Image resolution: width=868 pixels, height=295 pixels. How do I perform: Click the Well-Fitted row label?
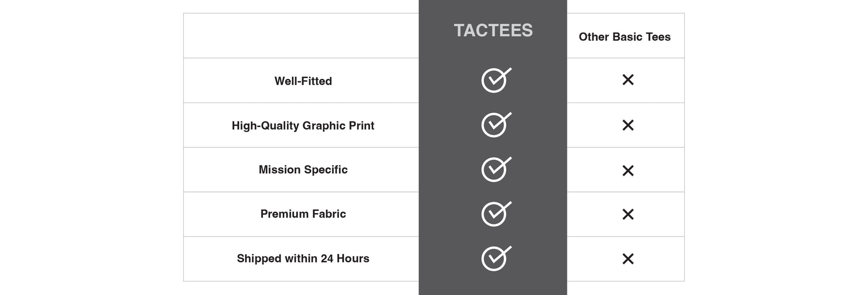pyautogui.click(x=303, y=81)
